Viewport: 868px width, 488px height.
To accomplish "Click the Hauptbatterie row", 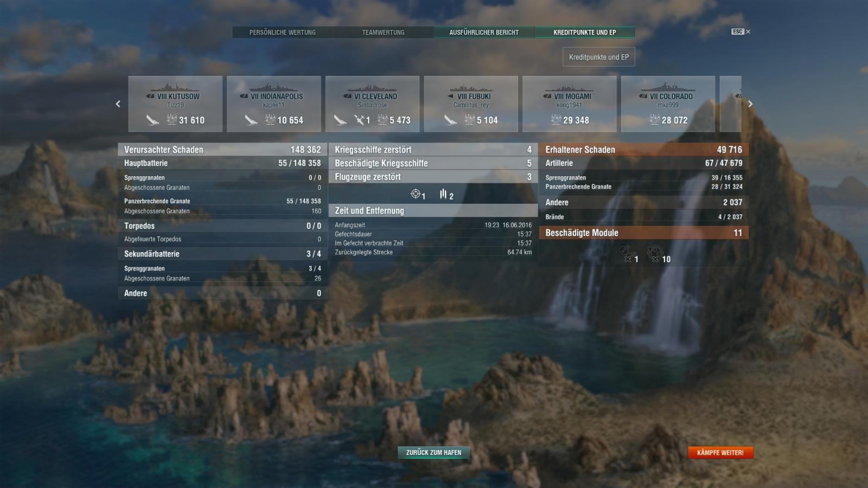I will [222, 163].
